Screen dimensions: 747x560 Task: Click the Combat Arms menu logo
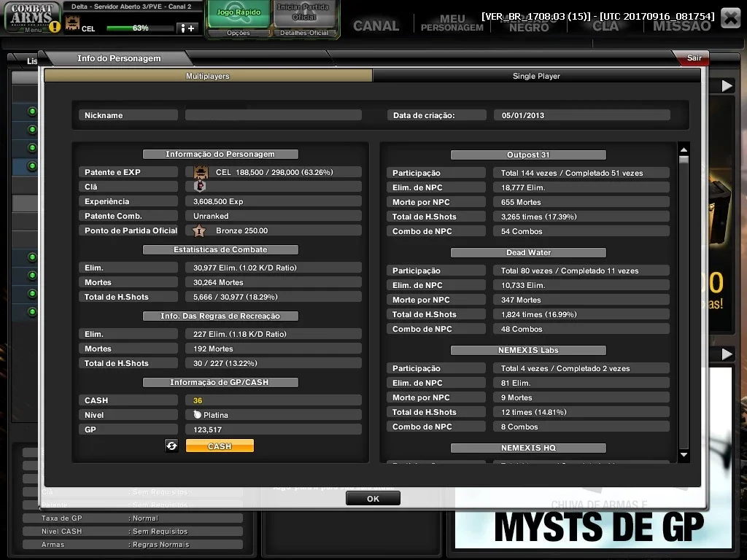[x=31, y=17]
